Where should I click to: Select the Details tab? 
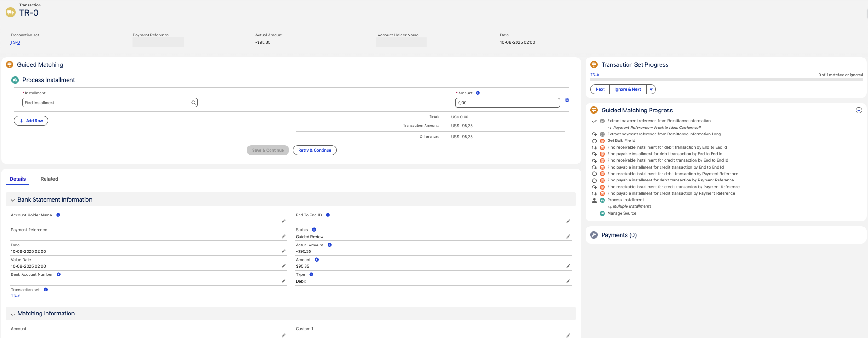coord(18,179)
